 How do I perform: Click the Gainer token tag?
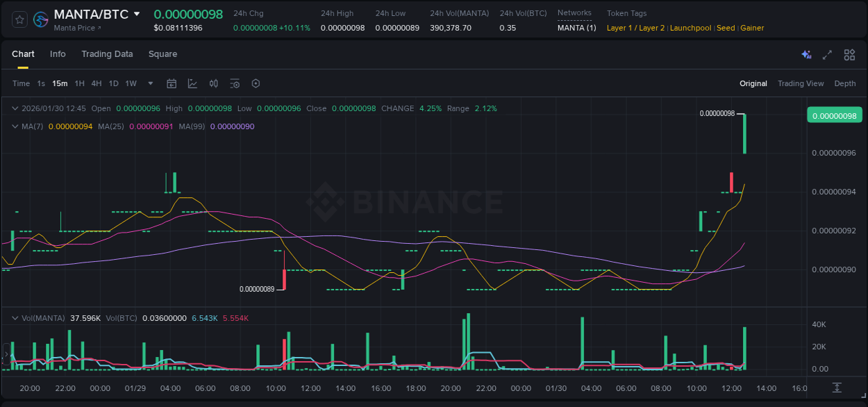click(752, 28)
